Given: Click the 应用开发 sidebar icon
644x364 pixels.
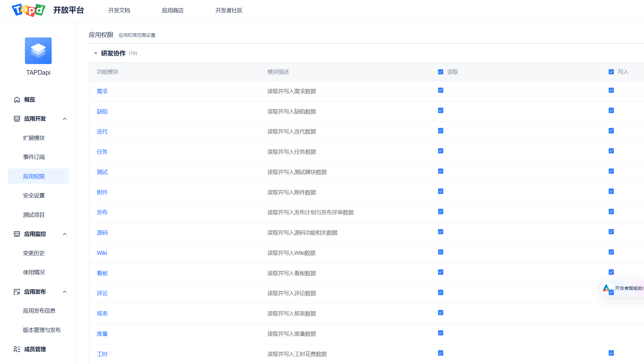Looking at the screenshot, I should click(x=17, y=119).
